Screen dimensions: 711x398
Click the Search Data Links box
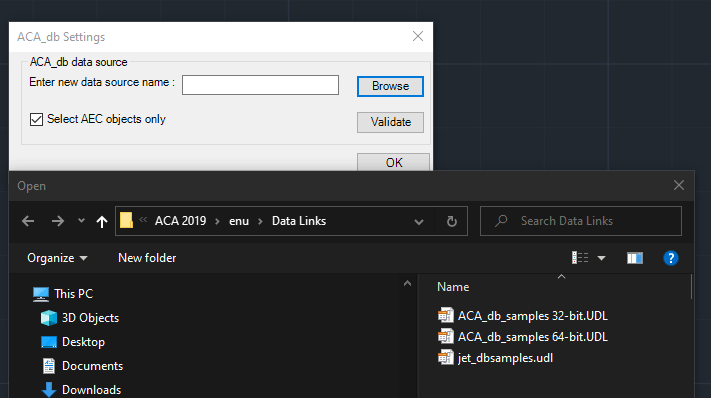(x=581, y=221)
